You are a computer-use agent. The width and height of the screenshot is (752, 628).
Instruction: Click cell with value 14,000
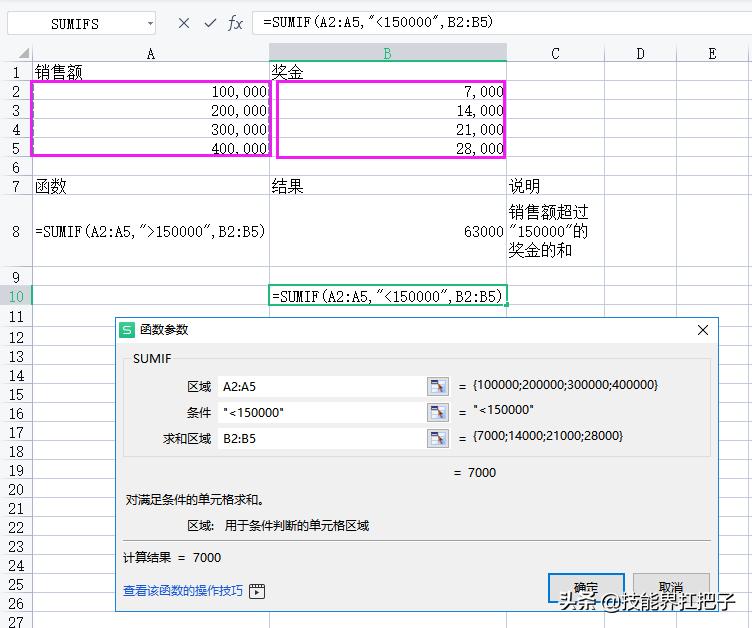[388, 110]
